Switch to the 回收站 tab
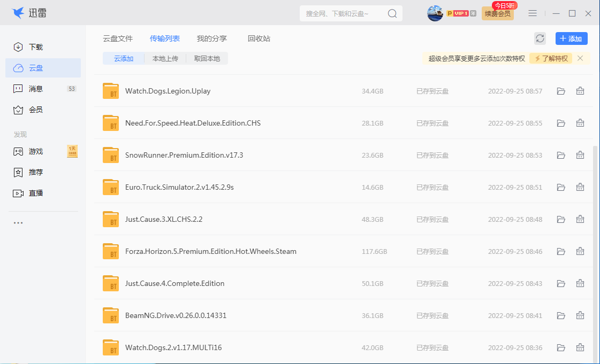Viewport: 600px width, 364px height. [x=259, y=38]
